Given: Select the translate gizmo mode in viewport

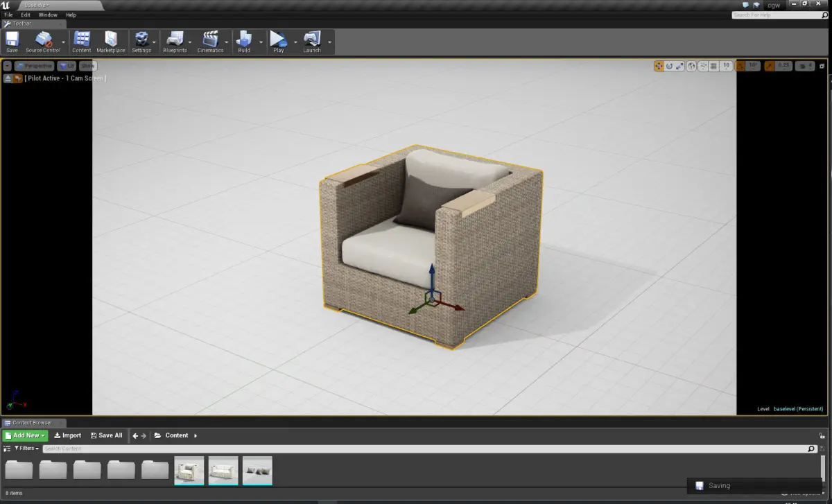Looking at the screenshot, I should coord(659,66).
